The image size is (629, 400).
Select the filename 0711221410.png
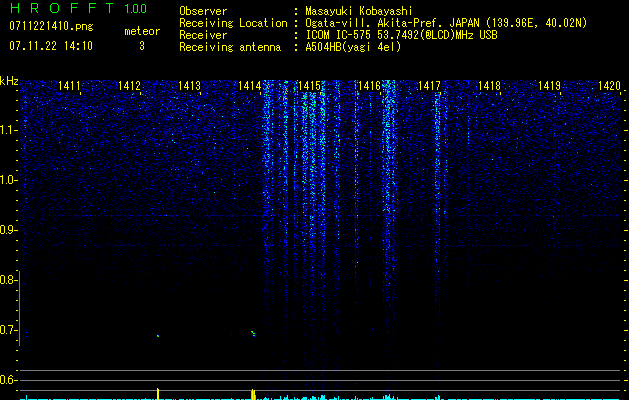pyautogui.click(x=51, y=26)
